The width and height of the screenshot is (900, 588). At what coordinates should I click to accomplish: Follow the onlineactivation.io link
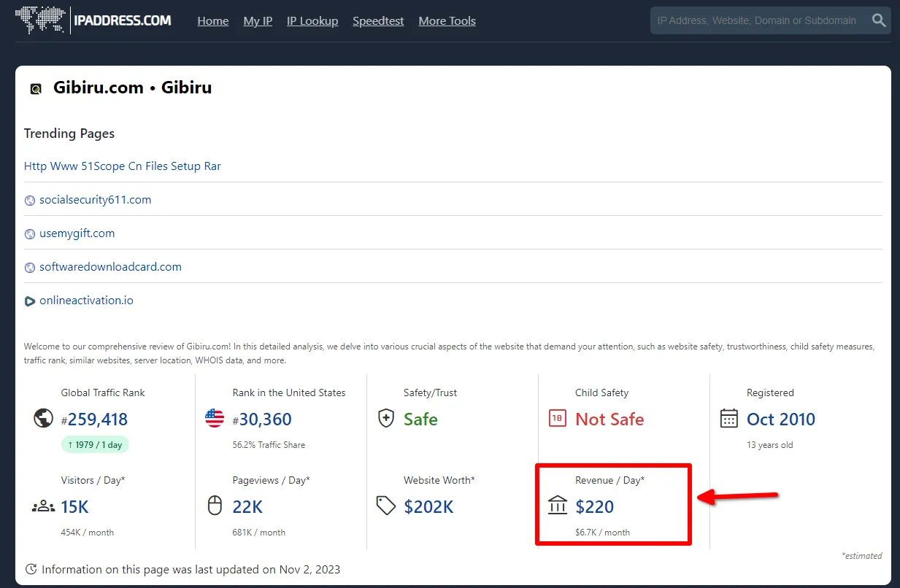(x=87, y=301)
